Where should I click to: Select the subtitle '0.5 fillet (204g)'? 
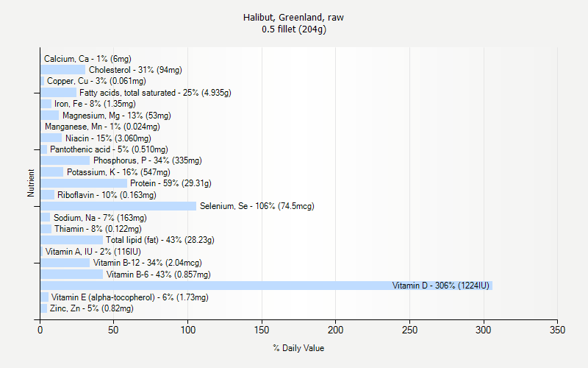294,29
